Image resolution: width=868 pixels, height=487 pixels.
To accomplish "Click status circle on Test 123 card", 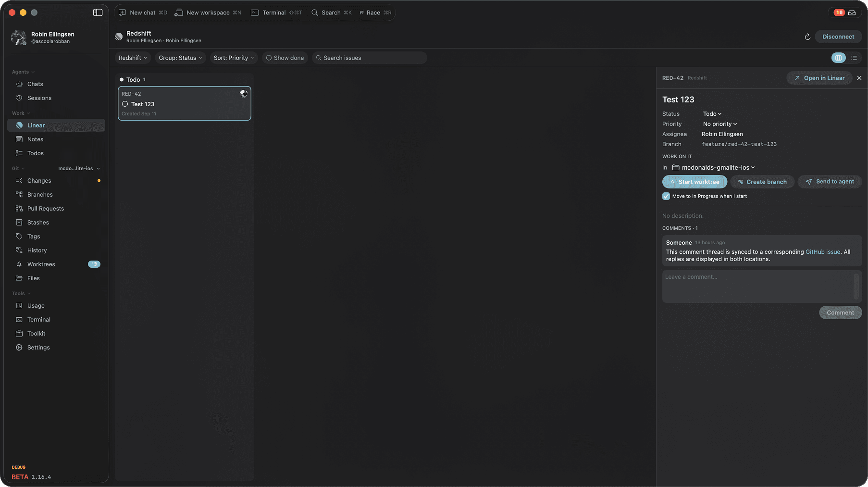I will pos(125,104).
